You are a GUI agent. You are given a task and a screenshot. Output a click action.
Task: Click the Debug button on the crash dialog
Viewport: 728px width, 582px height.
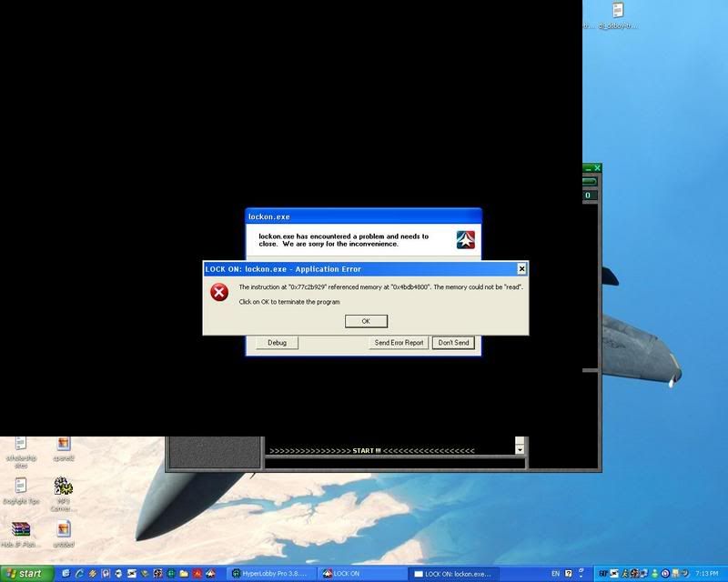coord(276,343)
